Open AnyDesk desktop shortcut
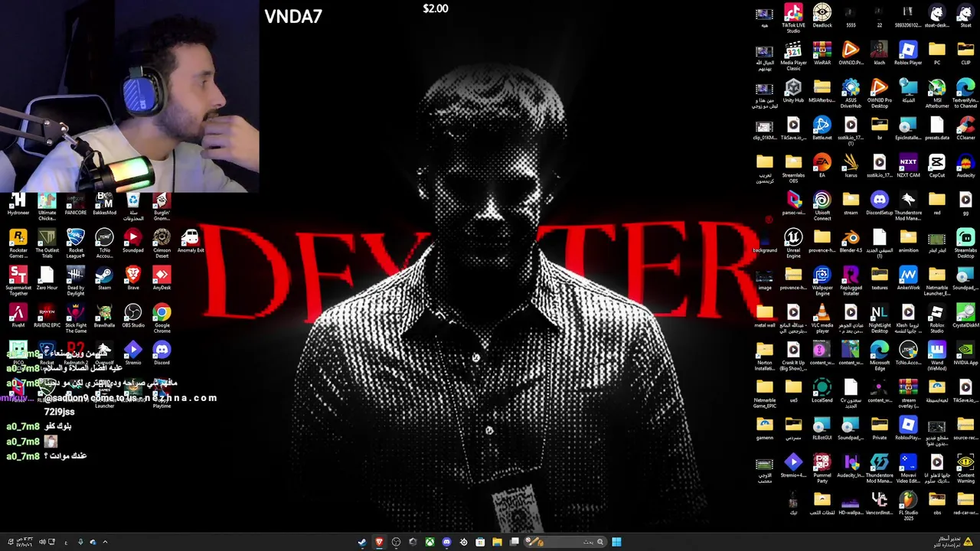This screenshot has height=551, width=980. [x=162, y=279]
